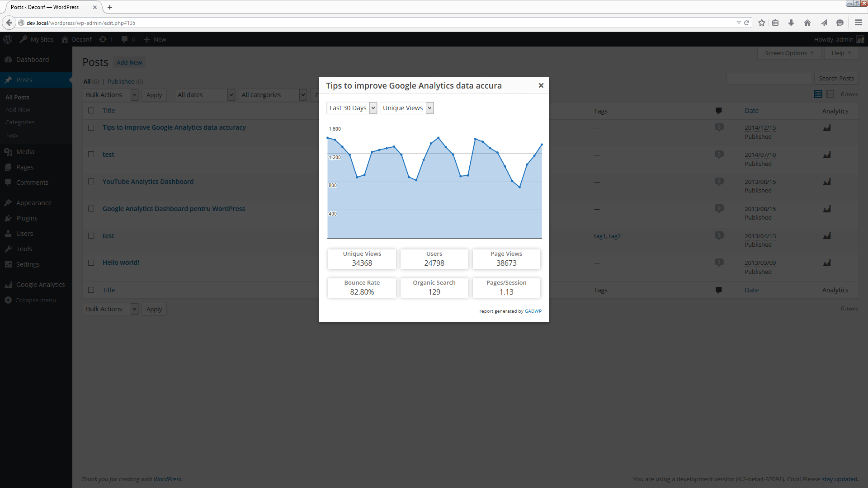The height and width of the screenshot is (488, 868).
Task: Switch to list view mode icon
Action: pyautogui.click(x=818, y=94)
